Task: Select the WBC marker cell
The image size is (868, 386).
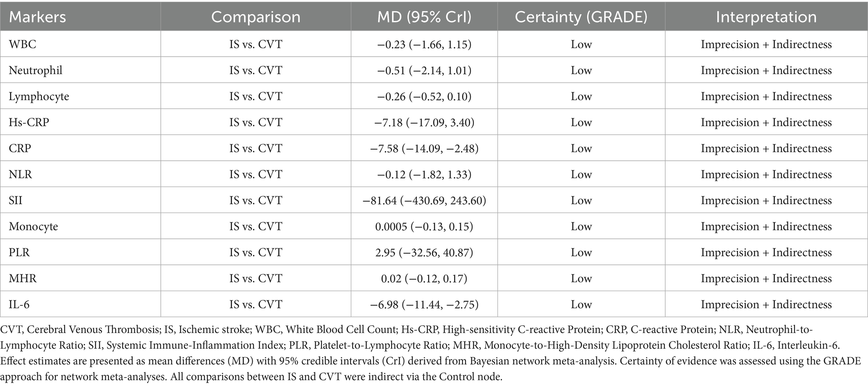Action: [x=23, y=44]
